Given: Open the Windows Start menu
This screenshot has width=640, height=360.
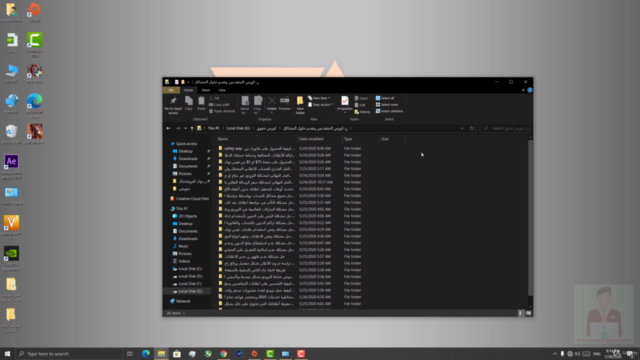Looking at the screenshot, I should [7, 354].
